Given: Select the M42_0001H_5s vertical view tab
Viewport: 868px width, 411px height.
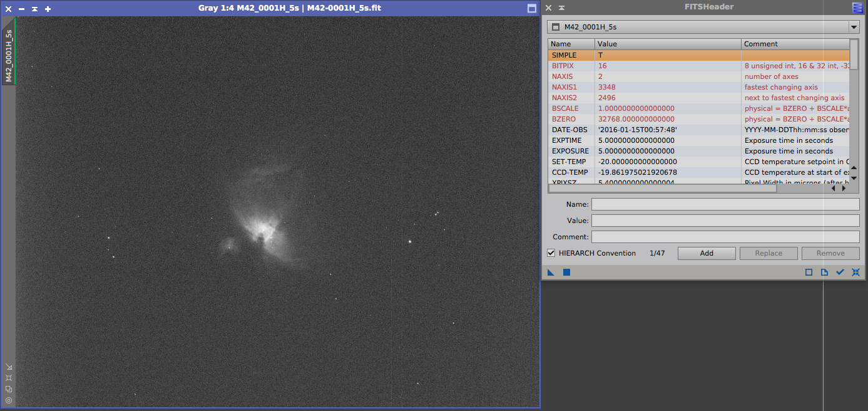Looking at the screenshot, I should tap(8, 51).
